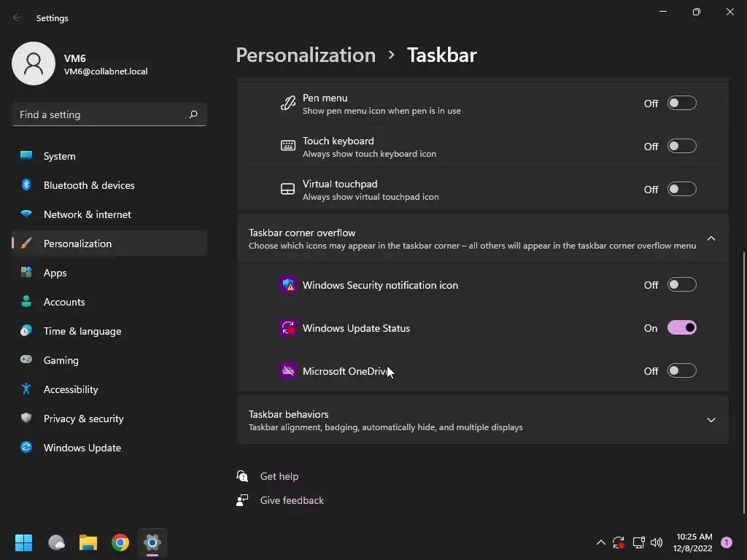Viewport: 747px width, 560px height.
Task: Click the Touch keyboard icon
Action: coord(287,145)
